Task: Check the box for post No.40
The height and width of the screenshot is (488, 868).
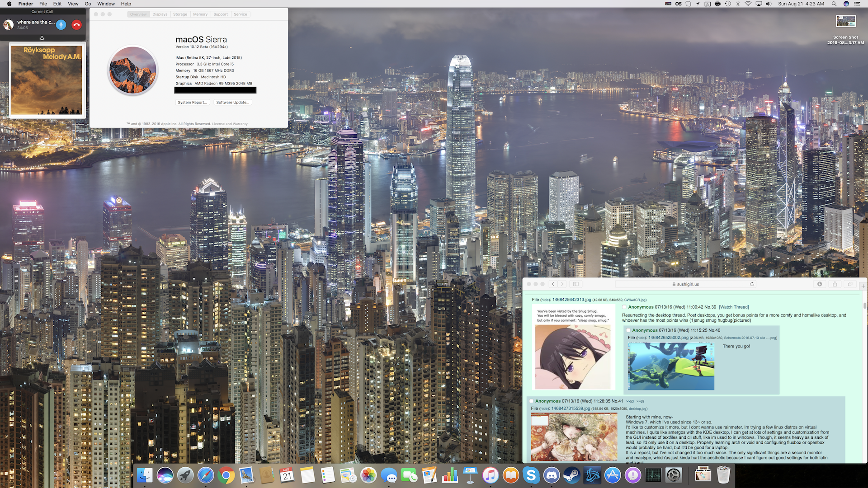Action: (x=628, y=330)
